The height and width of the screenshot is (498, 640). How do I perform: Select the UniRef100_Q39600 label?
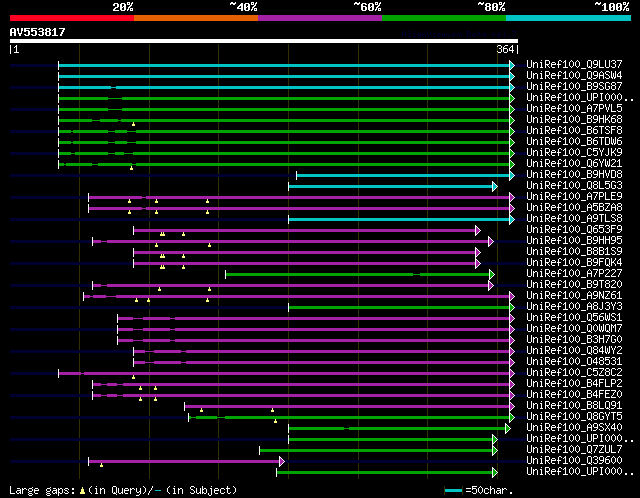coord(574,461)
